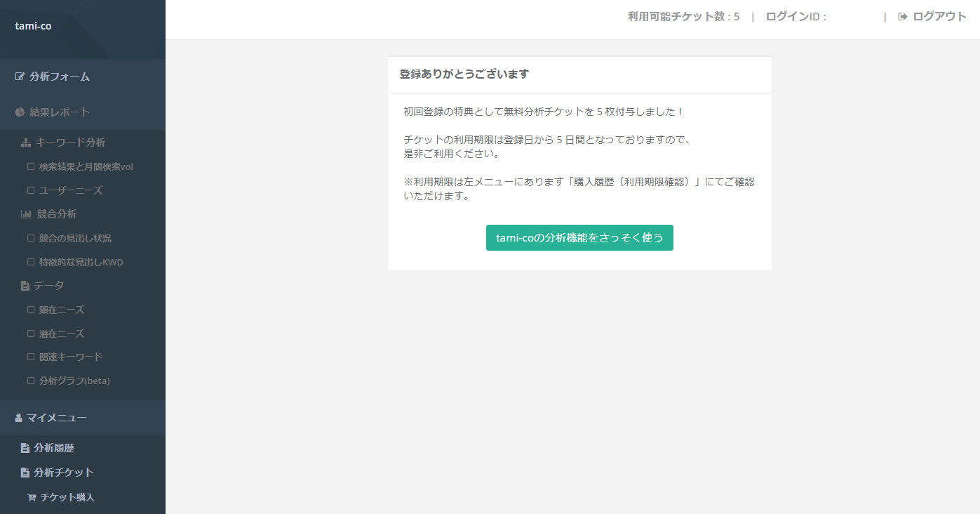Click the bar chart icon beside 競合分析
This screenshot has width=980, height=514.
click(x=26, y=214)
